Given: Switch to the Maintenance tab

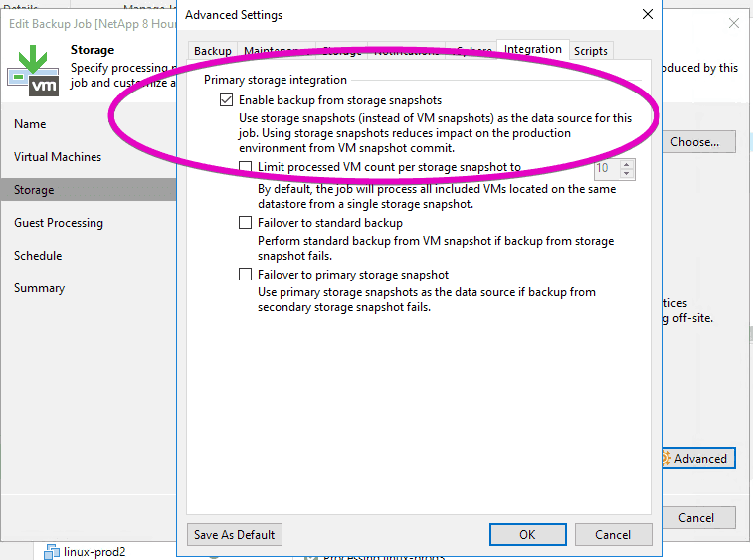Looking at the screenshot, I should point(277,51).
